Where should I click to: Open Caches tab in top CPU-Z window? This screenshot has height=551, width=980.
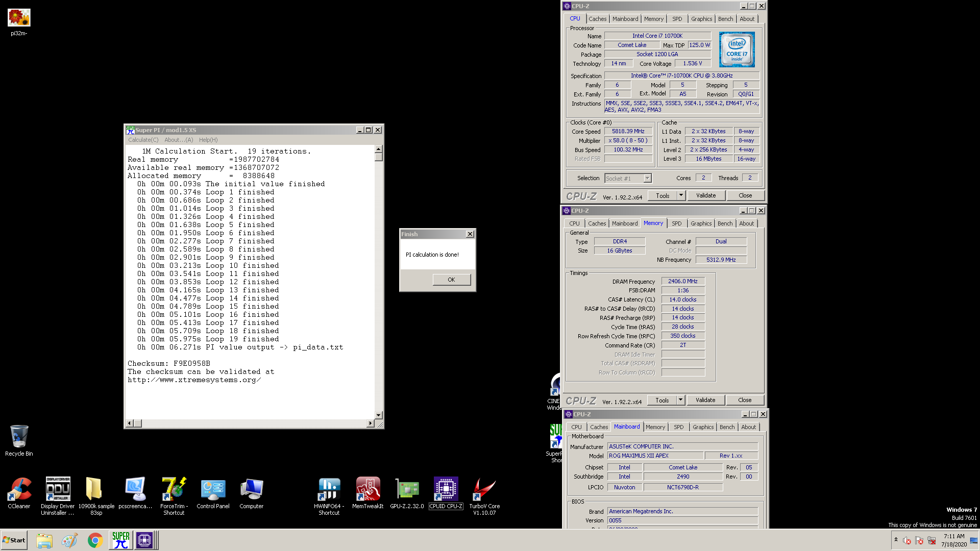(x=597, y=19)
